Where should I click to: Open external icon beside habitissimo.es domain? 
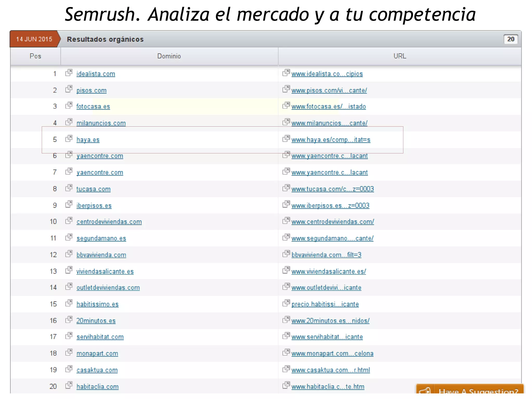point(69,303)
